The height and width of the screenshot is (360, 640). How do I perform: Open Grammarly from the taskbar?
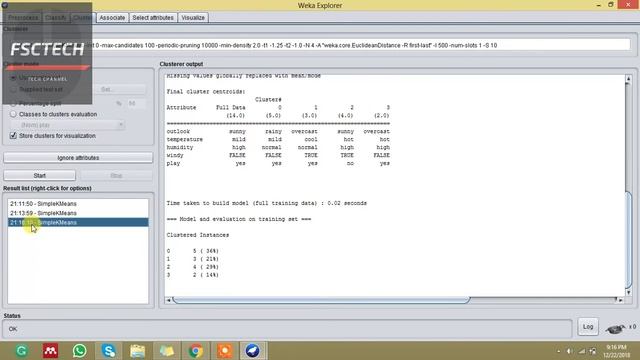coord(22,351)
